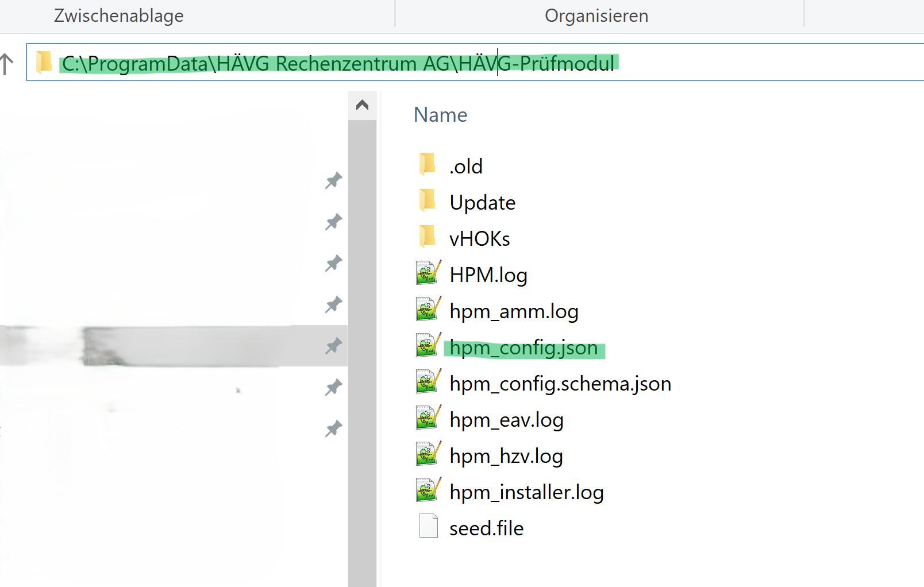This screenshot has width=924, height=587.
Task: Click the hpm_config.json file icon
Action: click(x=428, y=346)
